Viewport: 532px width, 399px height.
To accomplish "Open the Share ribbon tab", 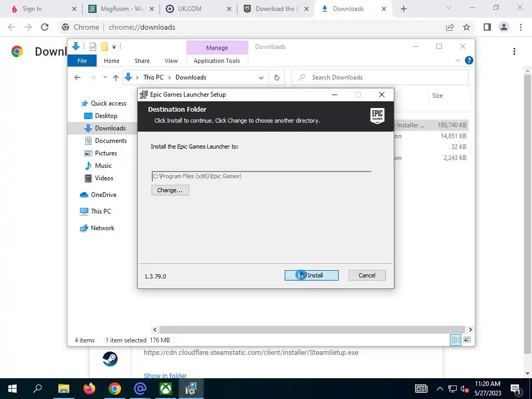I will [x=142, y=61].
